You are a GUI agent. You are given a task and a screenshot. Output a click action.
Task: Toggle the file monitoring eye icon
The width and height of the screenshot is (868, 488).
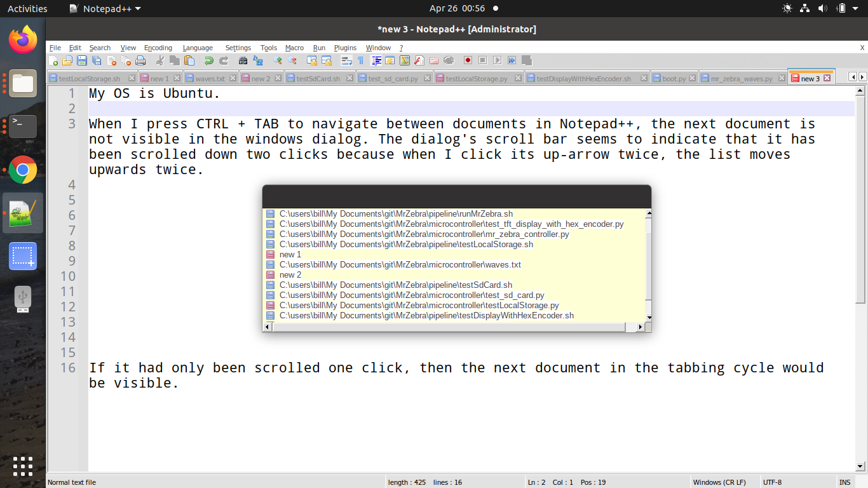(x=449, y=60)
